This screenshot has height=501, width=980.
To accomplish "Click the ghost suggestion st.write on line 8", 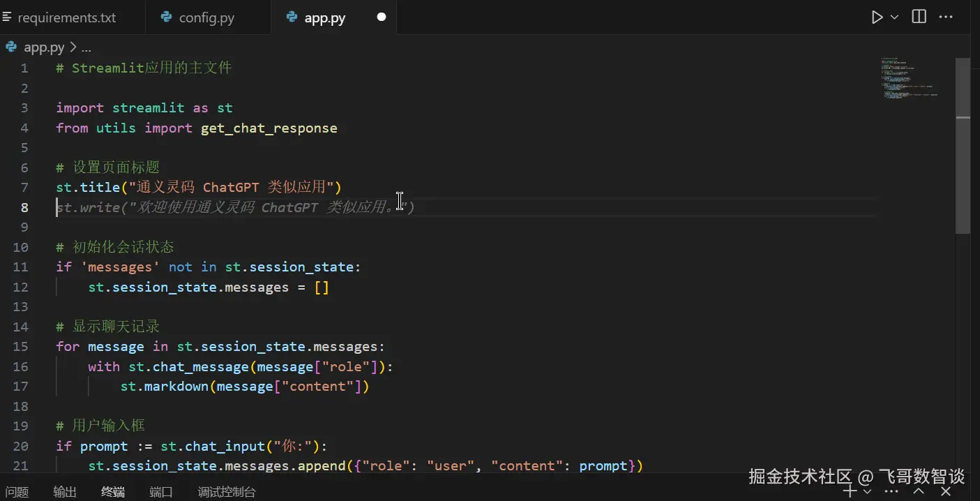I will (x=235, y=207).
